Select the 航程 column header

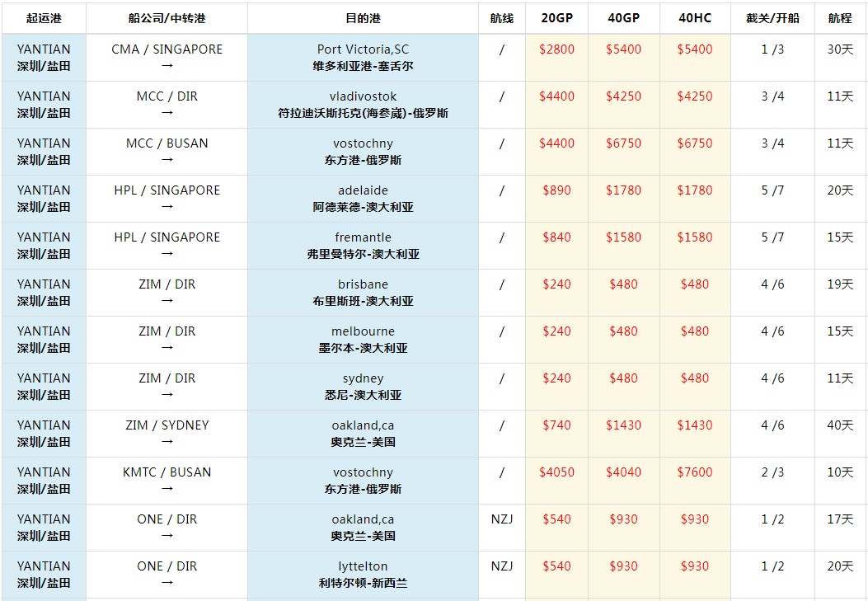click(x=840, y=18)
